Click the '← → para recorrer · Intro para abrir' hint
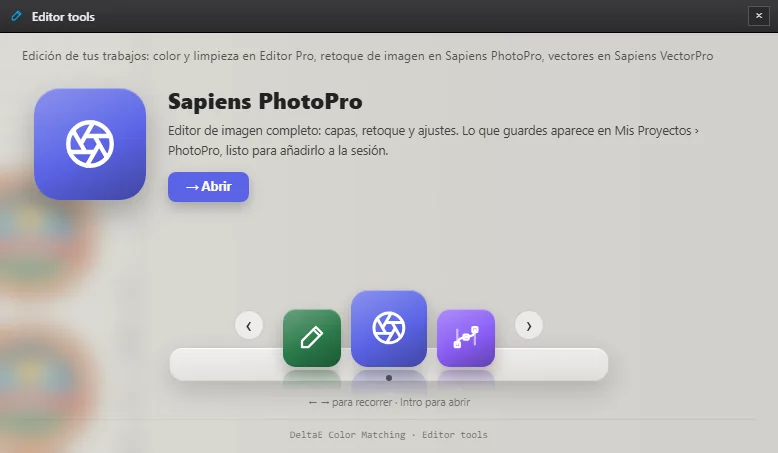 (x=389, y=402)
